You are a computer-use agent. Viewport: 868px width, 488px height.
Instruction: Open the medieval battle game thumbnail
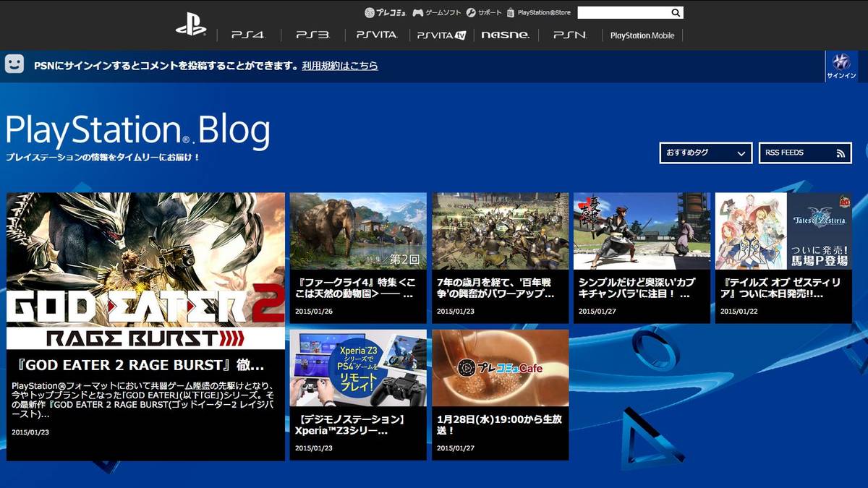pyautogui.click(x=501, y=232)
